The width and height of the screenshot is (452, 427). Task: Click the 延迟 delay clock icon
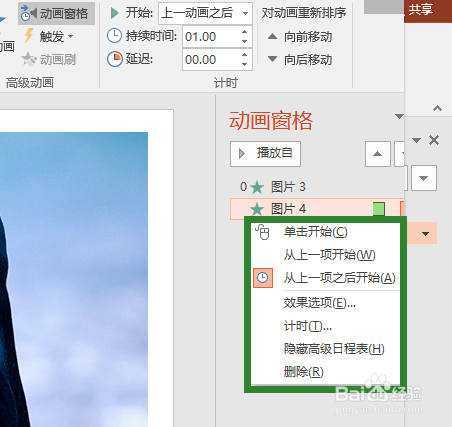(115, 59)
